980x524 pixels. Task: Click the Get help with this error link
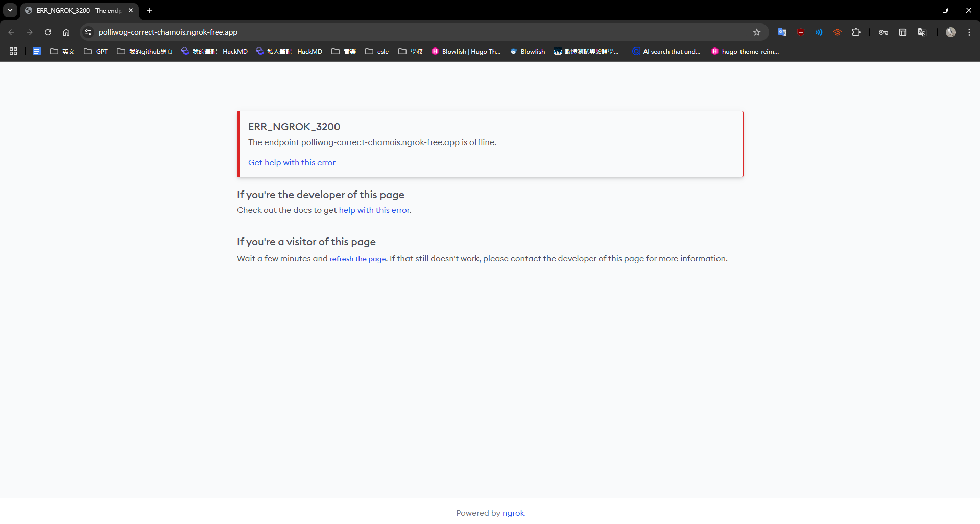(x=292, y=162)
